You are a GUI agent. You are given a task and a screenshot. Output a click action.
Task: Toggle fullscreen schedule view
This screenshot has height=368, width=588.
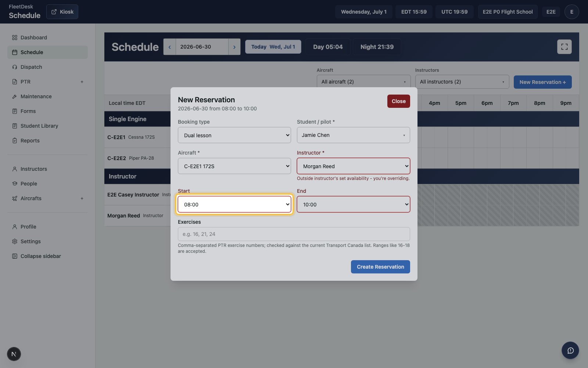564,47
